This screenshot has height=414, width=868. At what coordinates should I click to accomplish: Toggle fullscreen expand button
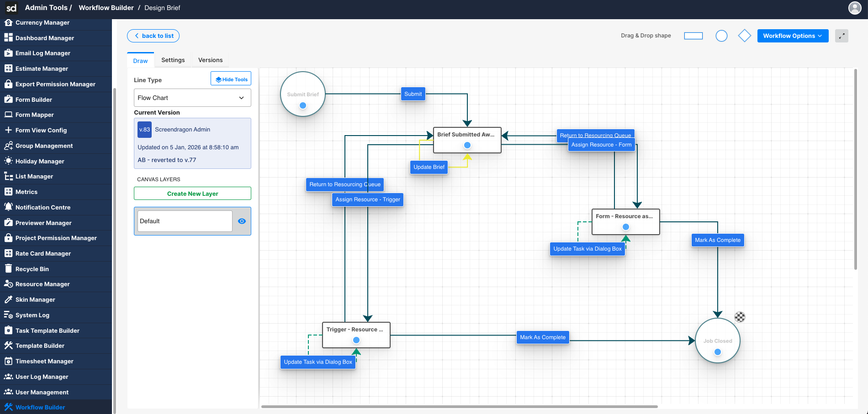[842, 36]
